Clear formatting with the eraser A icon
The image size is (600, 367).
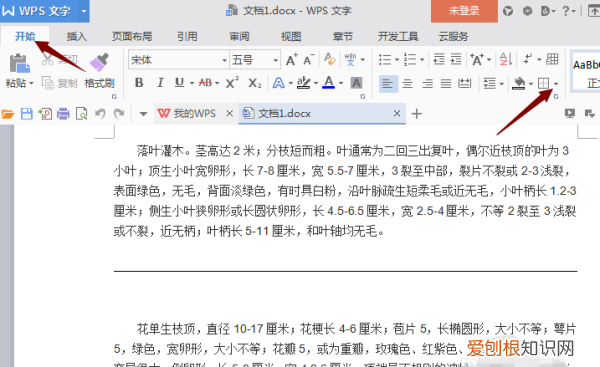point(329,59)
